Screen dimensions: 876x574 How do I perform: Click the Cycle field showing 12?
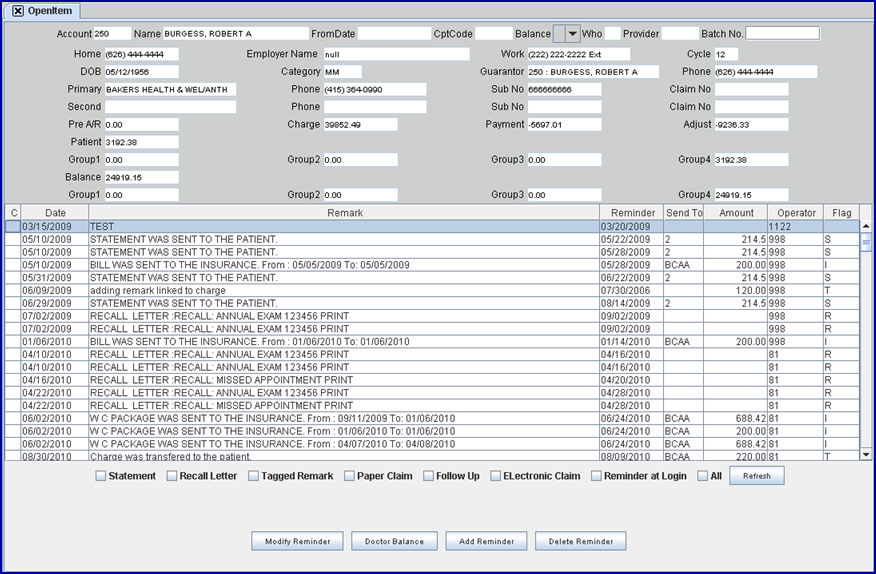(x=726, y=54)
